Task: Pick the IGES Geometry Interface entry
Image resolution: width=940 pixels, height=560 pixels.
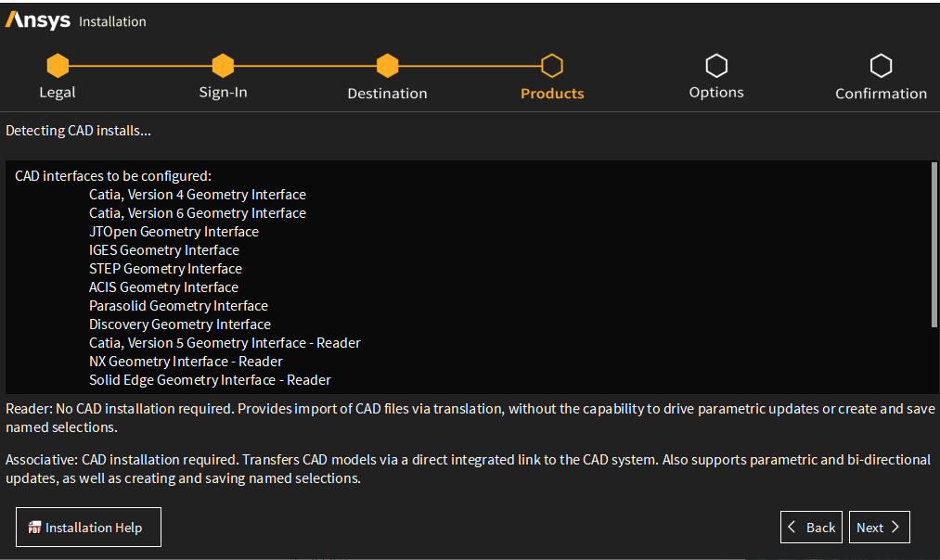Action: point(164,250)
